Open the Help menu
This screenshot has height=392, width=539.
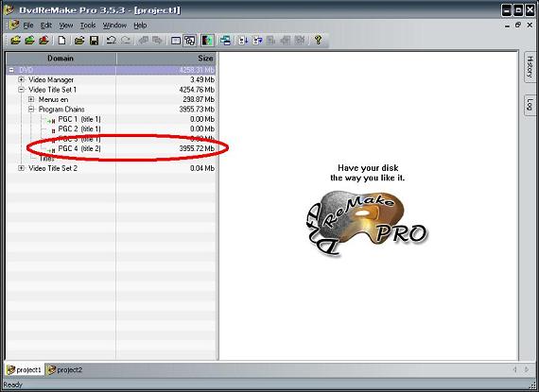(x=140, y=26)
